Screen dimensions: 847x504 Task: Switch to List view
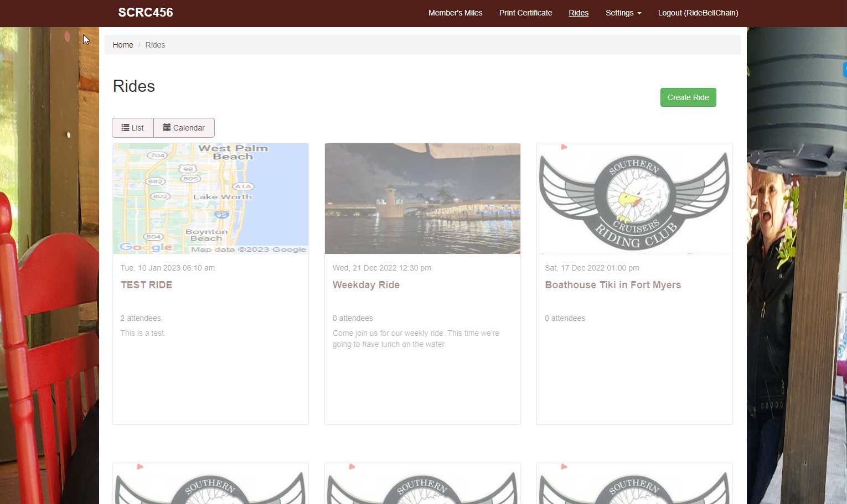[x=132, y=127]
